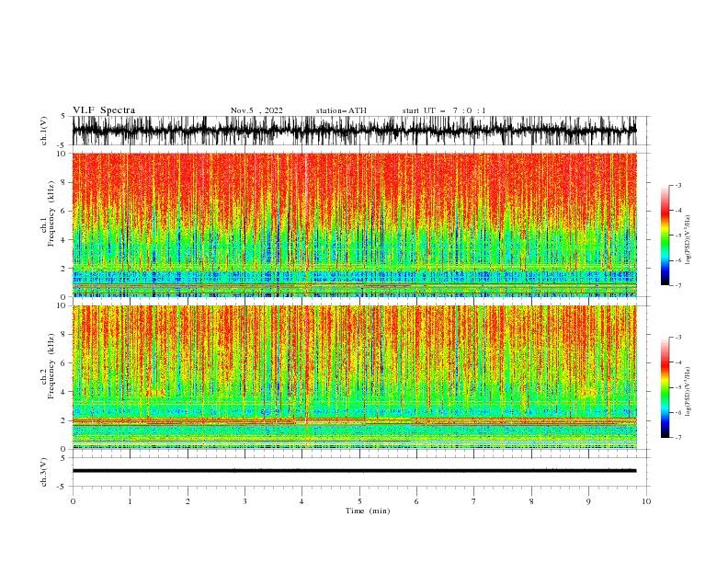The width and height of the screenshot is (728, 563).
Task: Click the time axis tick label "2"
Action: (188, 501)
